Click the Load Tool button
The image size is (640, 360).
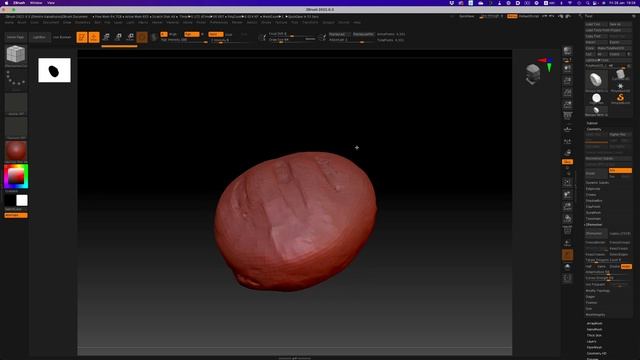point(596,24)
